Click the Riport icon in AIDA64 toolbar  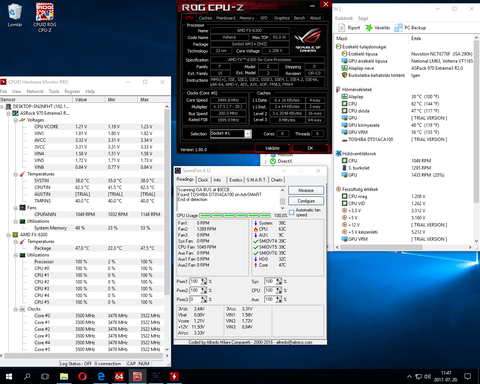pyautogui.click(x=341, y=28)
